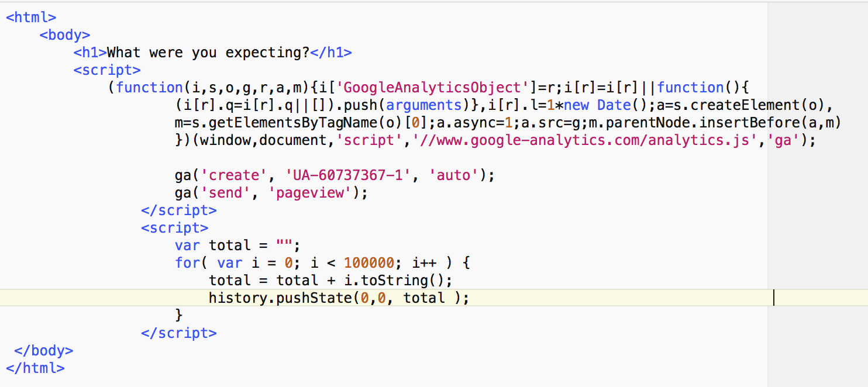Click 's.createElement(o)' call
868x387 pixels.
click(x=748, y=105)
